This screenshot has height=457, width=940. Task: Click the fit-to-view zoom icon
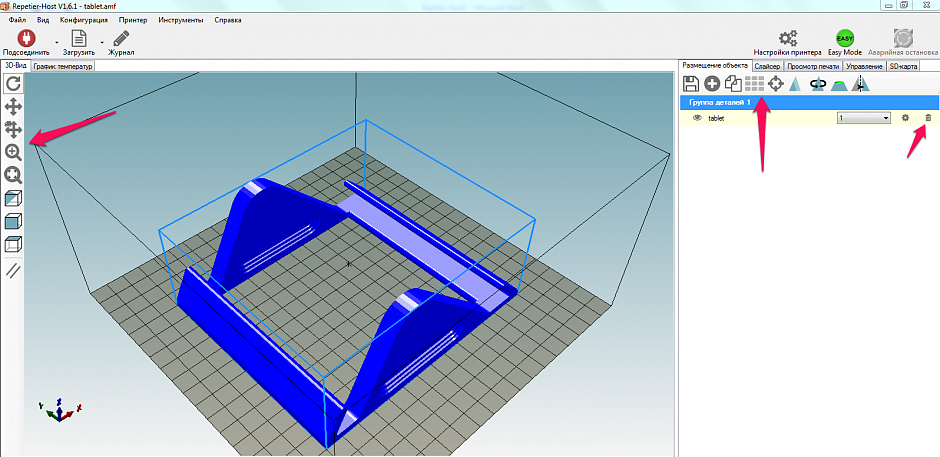click(14, 175)
